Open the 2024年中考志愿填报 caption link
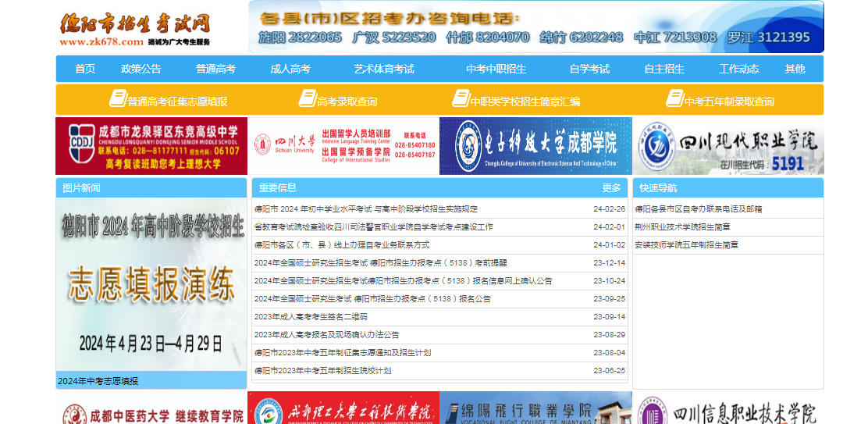 98,381
